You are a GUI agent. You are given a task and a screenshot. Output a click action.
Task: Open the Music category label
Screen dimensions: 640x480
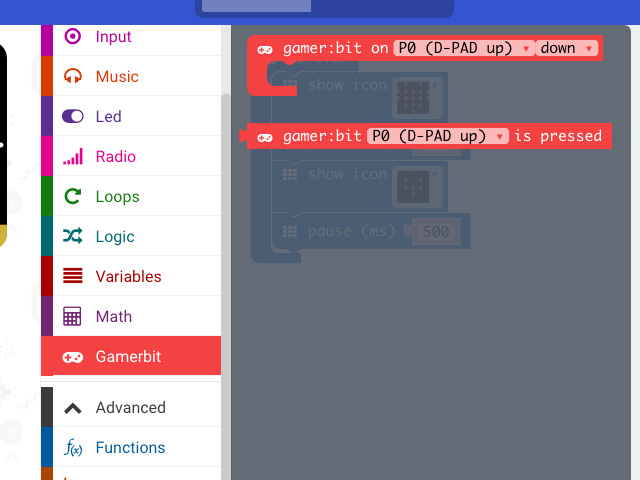tap(117, 77)
